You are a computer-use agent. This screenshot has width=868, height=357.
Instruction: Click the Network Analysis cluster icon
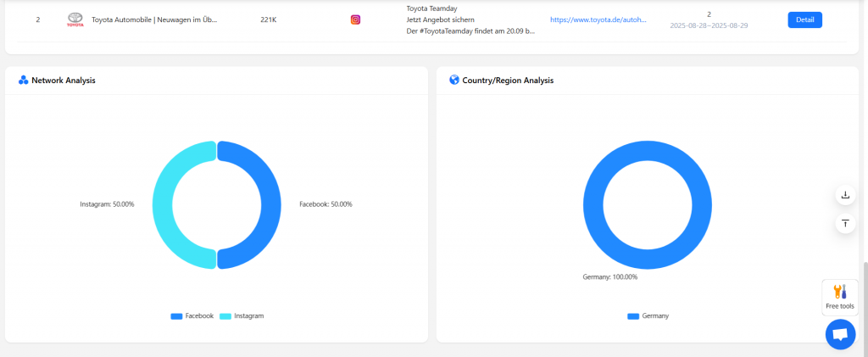click(23, 81)
